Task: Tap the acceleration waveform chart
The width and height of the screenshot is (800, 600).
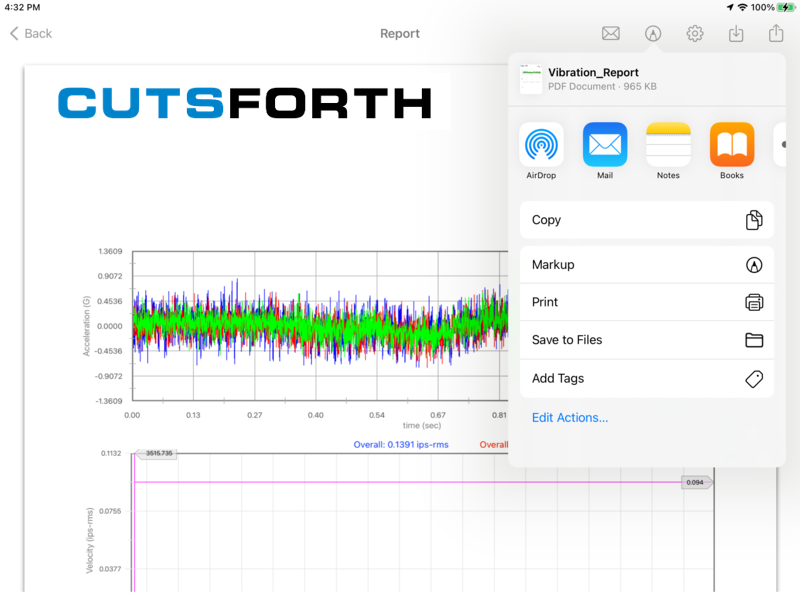Action: (320, 326)
